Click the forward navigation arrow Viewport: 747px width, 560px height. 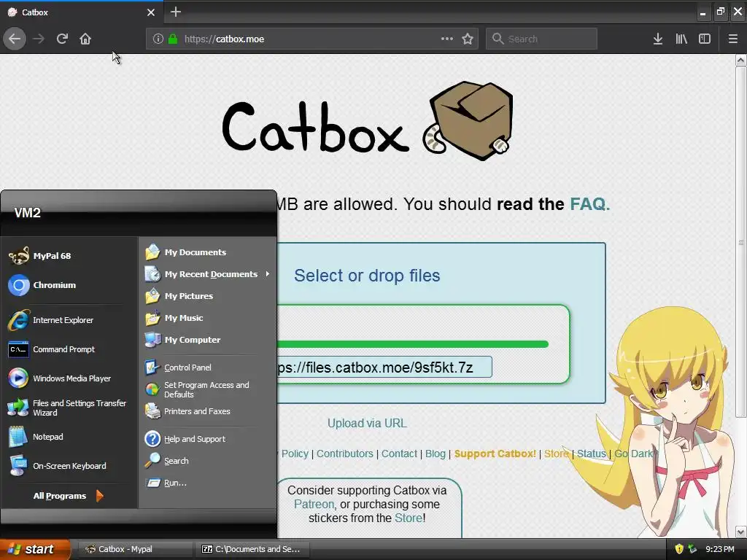[x=39, y=39]
